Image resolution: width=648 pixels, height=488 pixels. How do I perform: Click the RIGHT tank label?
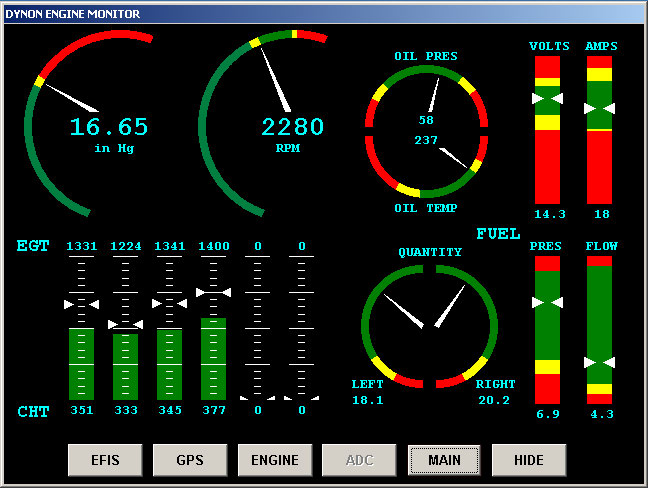[496, 384]
